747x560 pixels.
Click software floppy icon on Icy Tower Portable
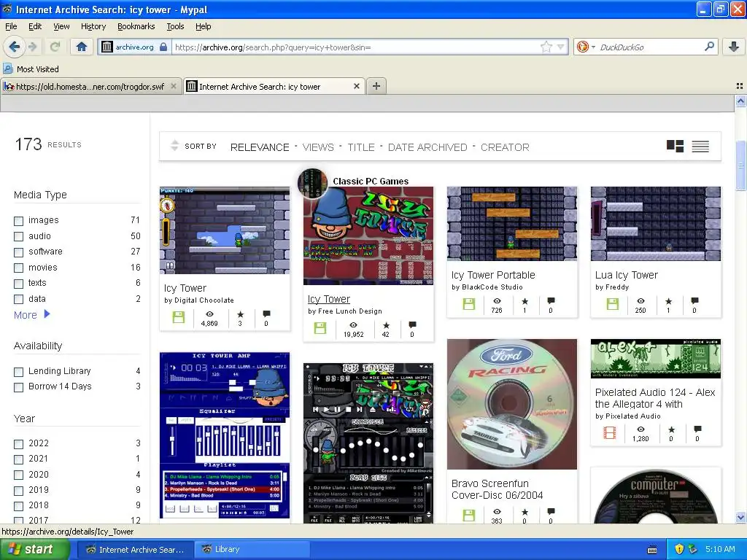(469, 304)
